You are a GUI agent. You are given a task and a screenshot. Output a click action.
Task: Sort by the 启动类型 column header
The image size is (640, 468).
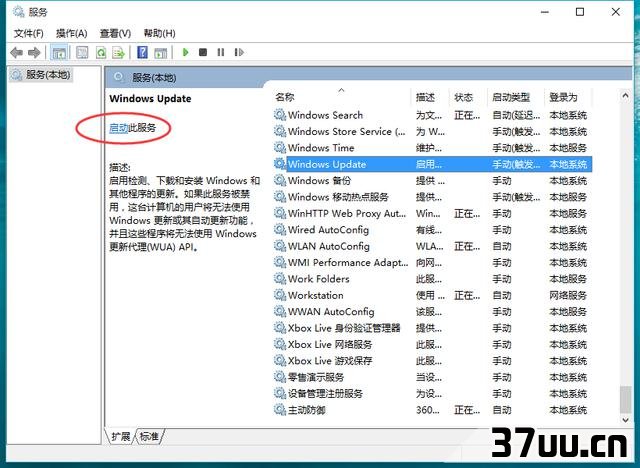click(511, 97)
